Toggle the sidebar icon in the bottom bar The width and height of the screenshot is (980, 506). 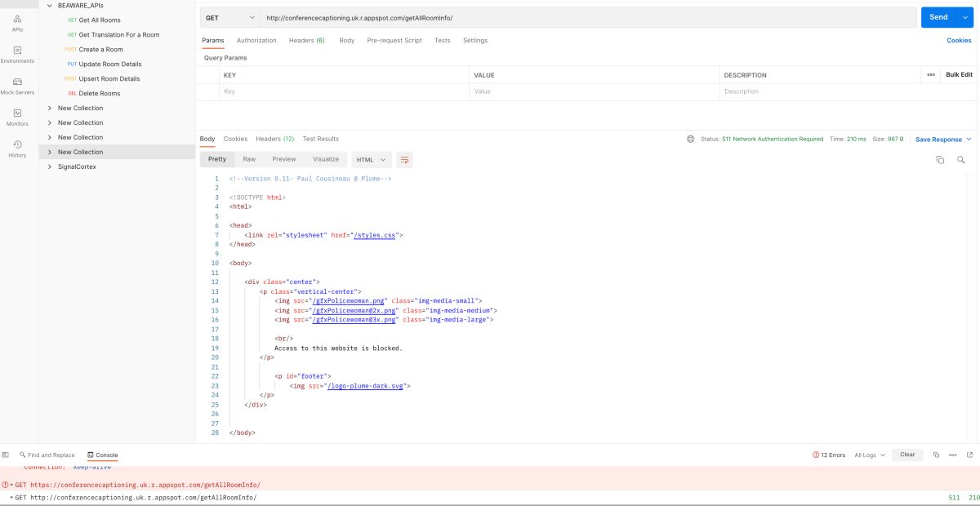pos(6,455)
